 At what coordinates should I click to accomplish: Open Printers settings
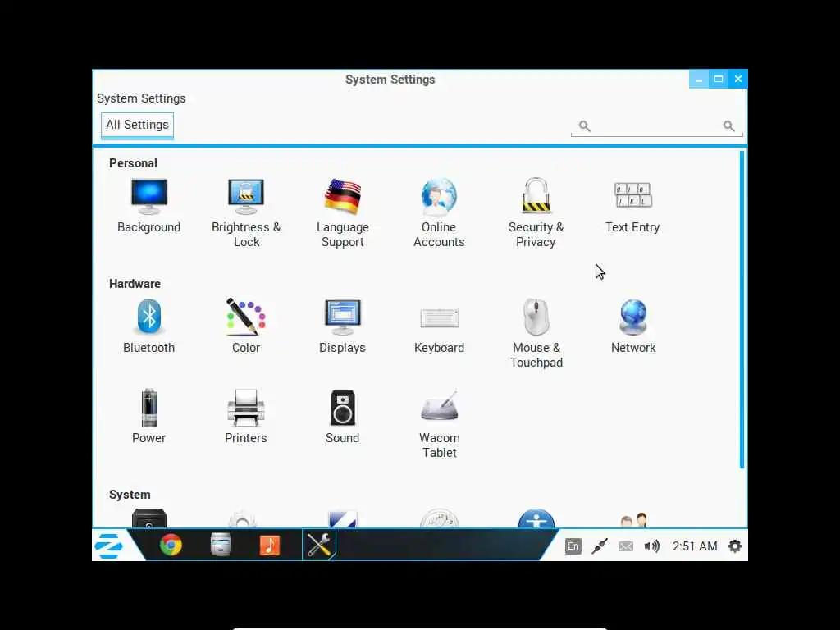[x=246, y=417]
